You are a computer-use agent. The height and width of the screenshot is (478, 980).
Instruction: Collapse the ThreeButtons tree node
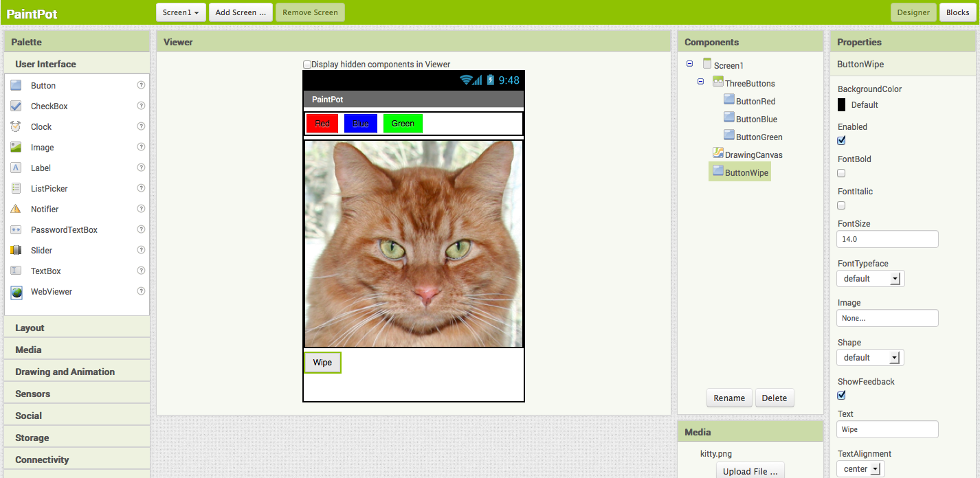click(x=700, y=82)
